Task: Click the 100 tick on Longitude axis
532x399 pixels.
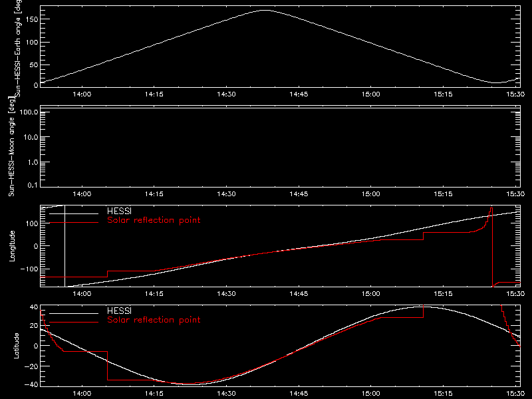Action: pos(32,223)
